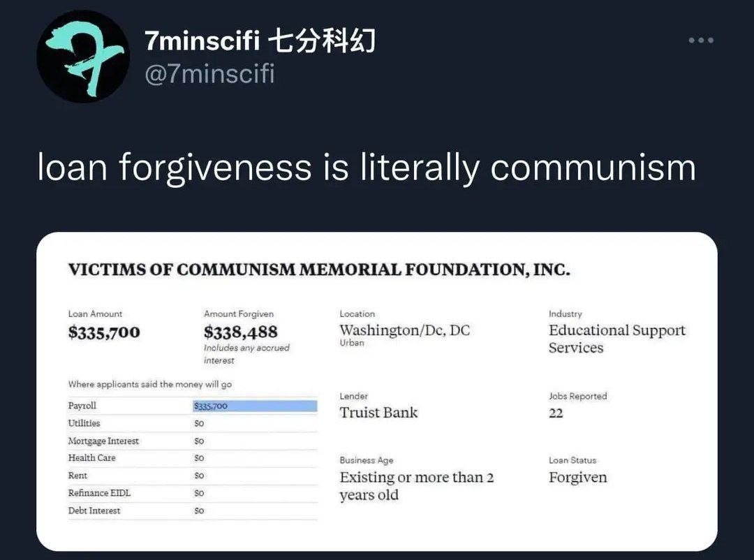
Task: Open the @7minscifi handle link
Action: point(209,73)
